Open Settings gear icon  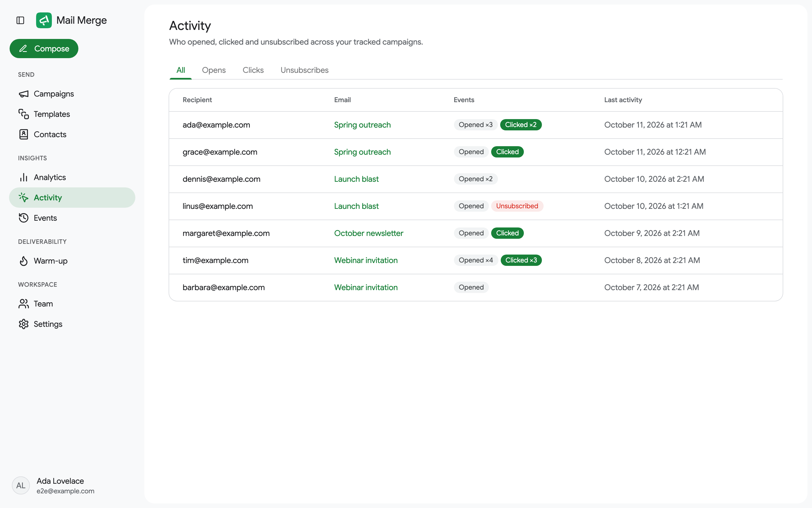23,324
